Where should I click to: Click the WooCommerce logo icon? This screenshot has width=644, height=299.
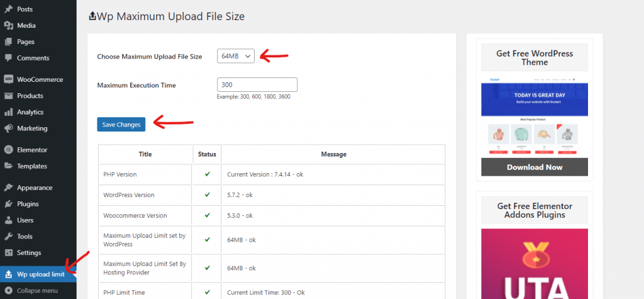[8, 80]
